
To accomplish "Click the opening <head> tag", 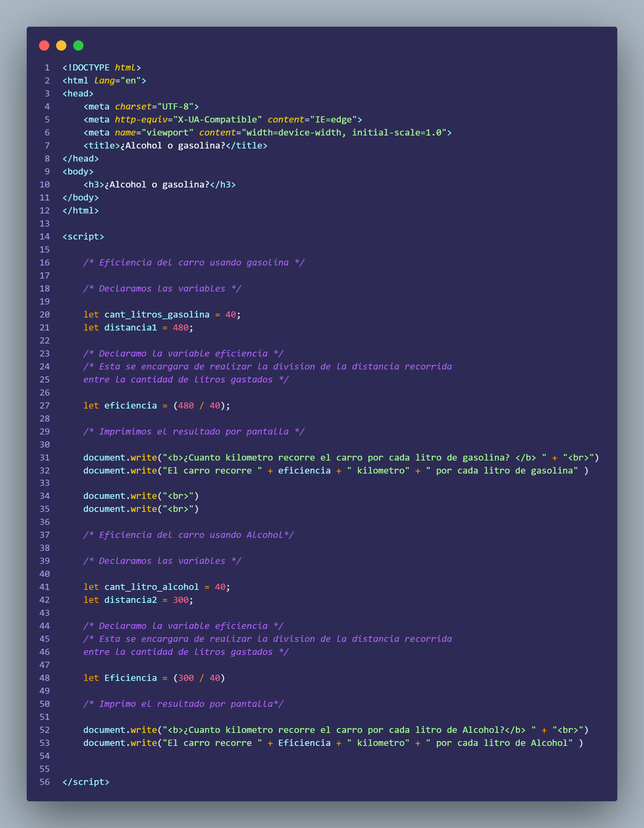I will tap(78, 93).
